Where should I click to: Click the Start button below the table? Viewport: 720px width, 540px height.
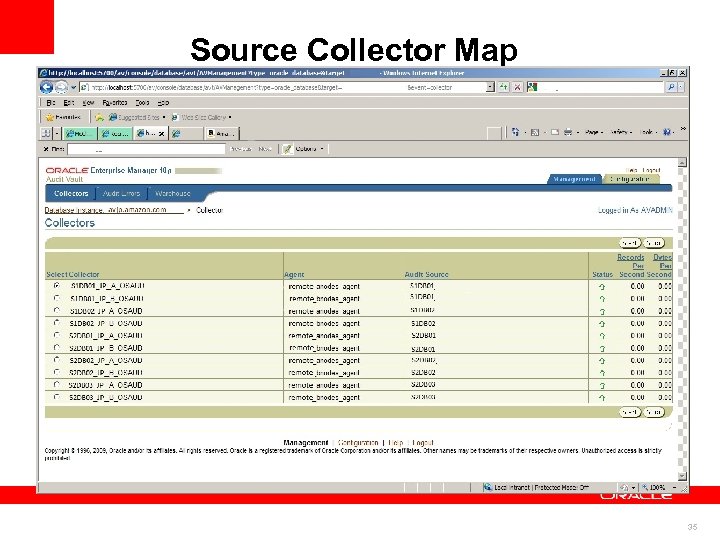[630, 412]
